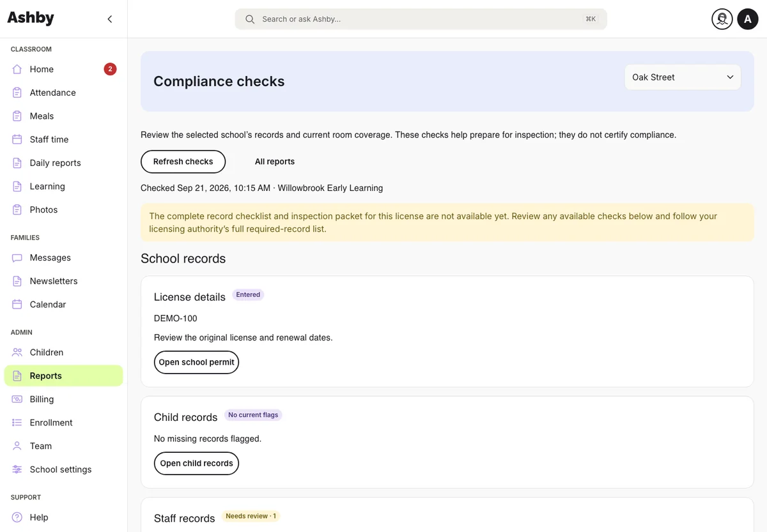This screenshot has height=532, width=767.
Task: Click Open child records button
Action: point(196,464)
